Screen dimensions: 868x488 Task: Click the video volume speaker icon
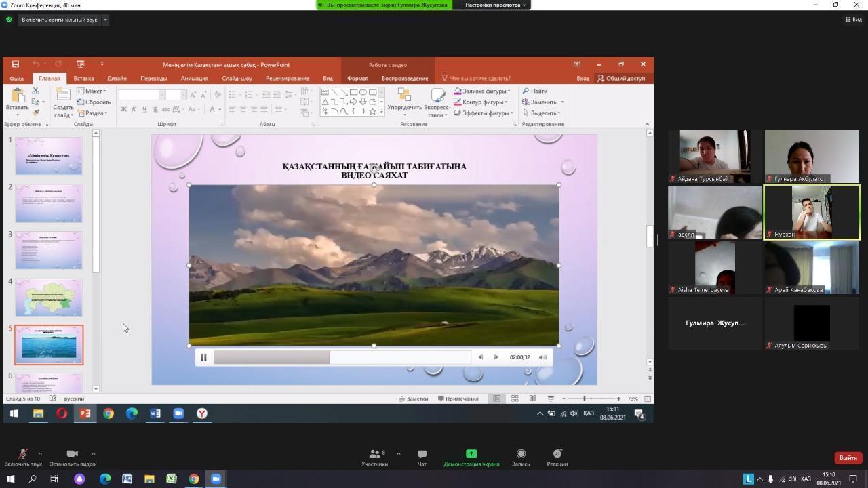pyautogui.click(x=542, y=357)
